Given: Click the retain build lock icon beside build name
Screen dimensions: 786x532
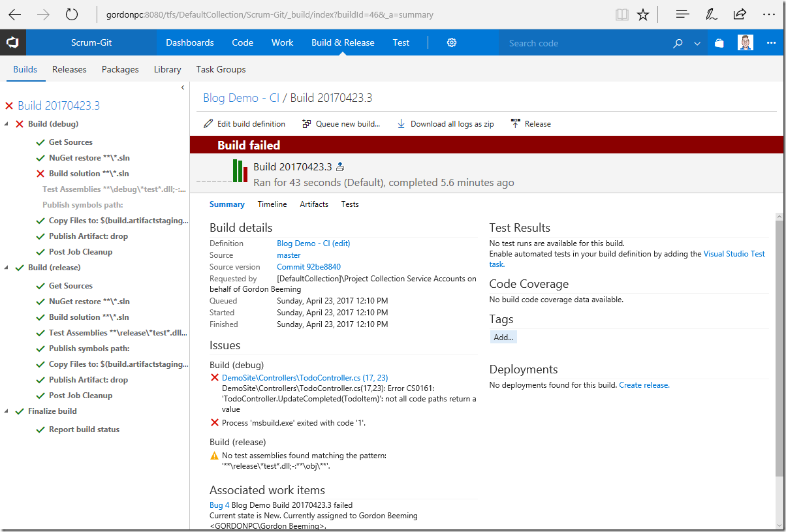Looking at the screenshot, I should point(340,166).
